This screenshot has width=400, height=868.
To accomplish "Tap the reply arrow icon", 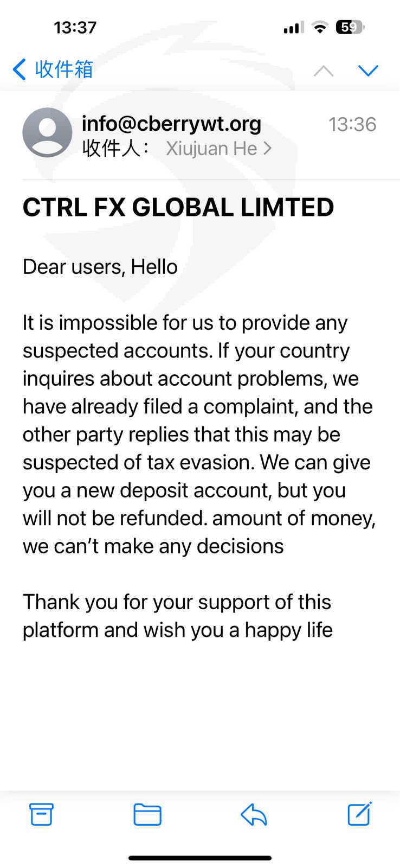I will point(254,814).
